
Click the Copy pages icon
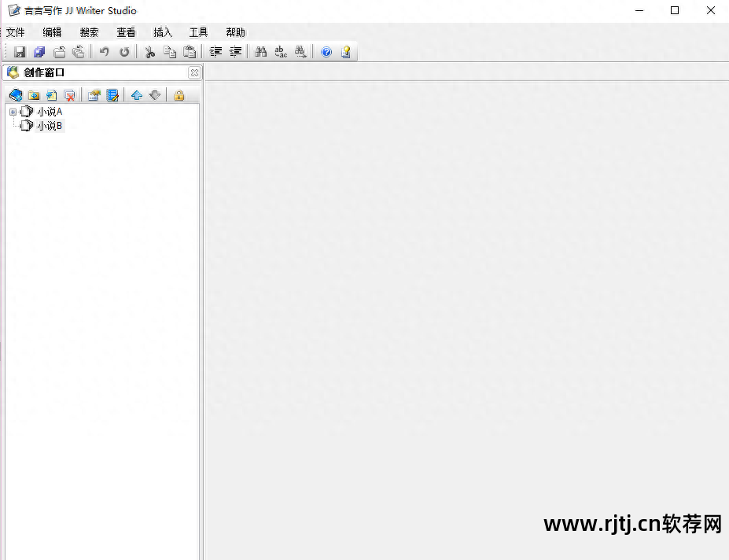point(170,52)
